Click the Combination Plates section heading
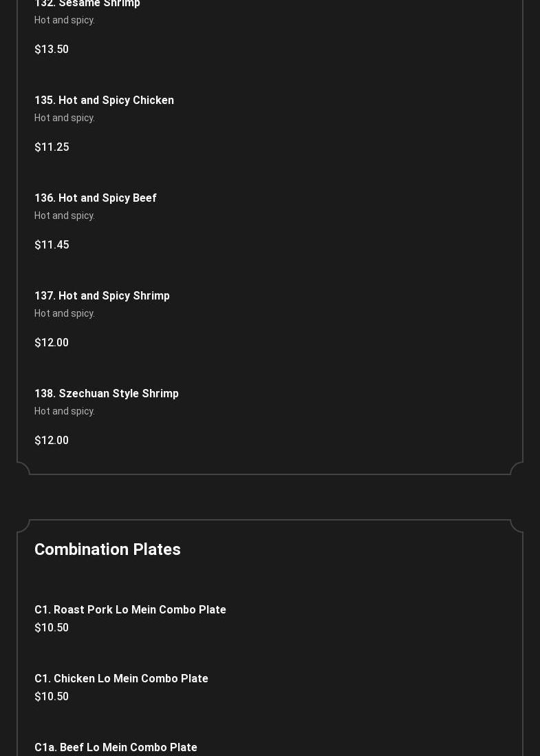Viewport: 540px width, 756px height. 107,549
